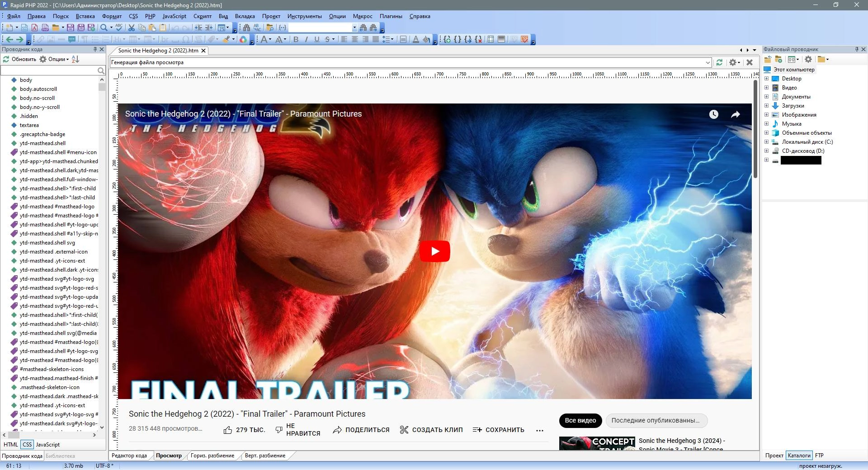Switch to the Редактор кода tab
This screenshot has height=470, width=868.
[x=129, y=456]
